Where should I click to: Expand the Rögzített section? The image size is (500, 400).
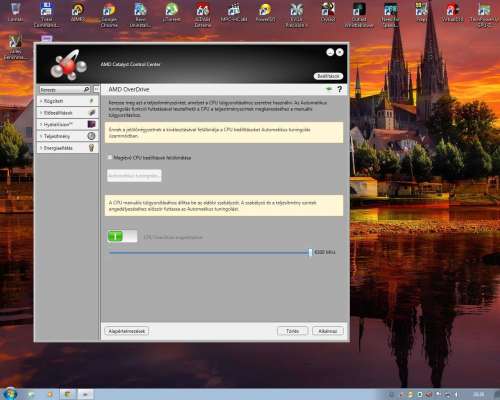(68, 101)
